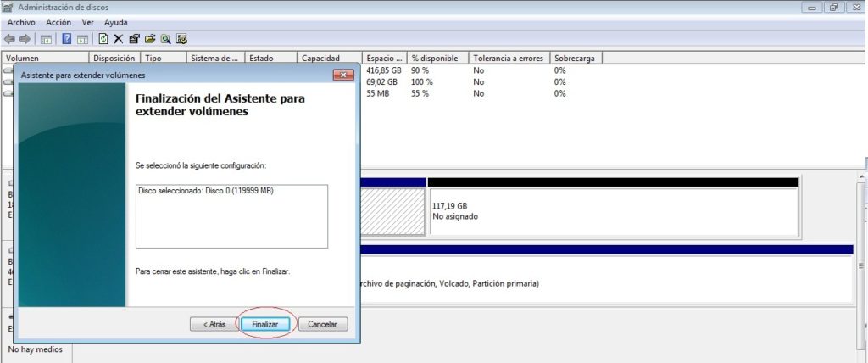Click the Properties toolbar icon
This screenshot has width=868, height=363.
(135, 39)
